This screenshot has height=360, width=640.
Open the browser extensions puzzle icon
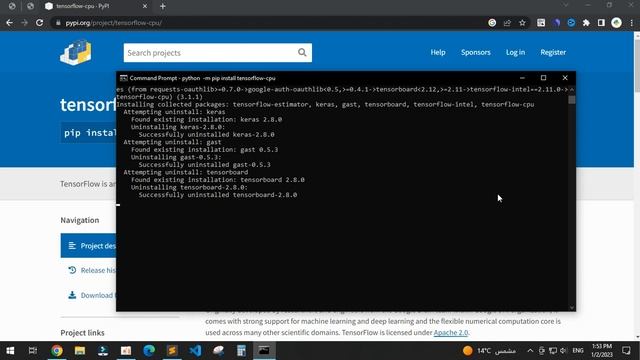coord(586,23)
